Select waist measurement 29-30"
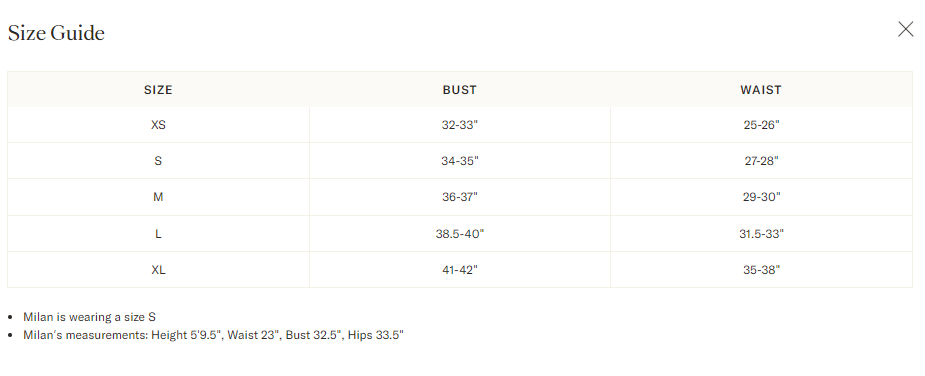The height and width of the screenshot is (376, 925). tap(761, 197)
